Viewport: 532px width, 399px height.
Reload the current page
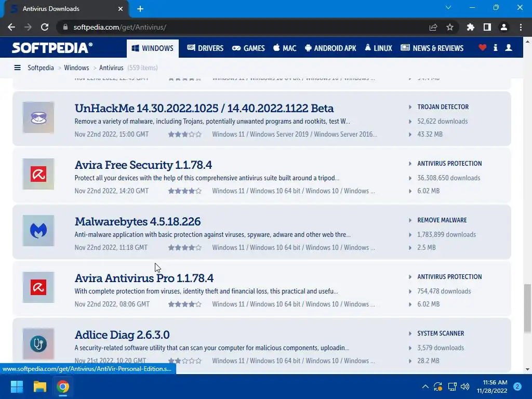[45, 27]
